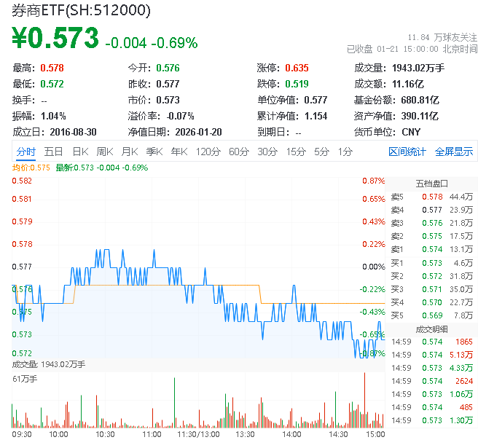Switch to 周K weekly chart

[x=105, y=152]
